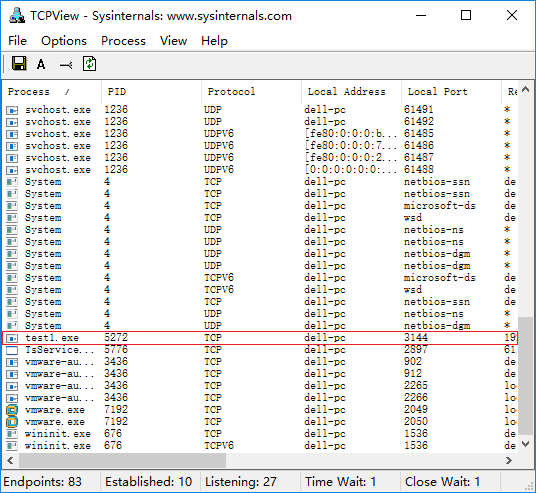Click wininit.exe icon in TCPV6 row
536x493 pixels.
tap(12, 446)
